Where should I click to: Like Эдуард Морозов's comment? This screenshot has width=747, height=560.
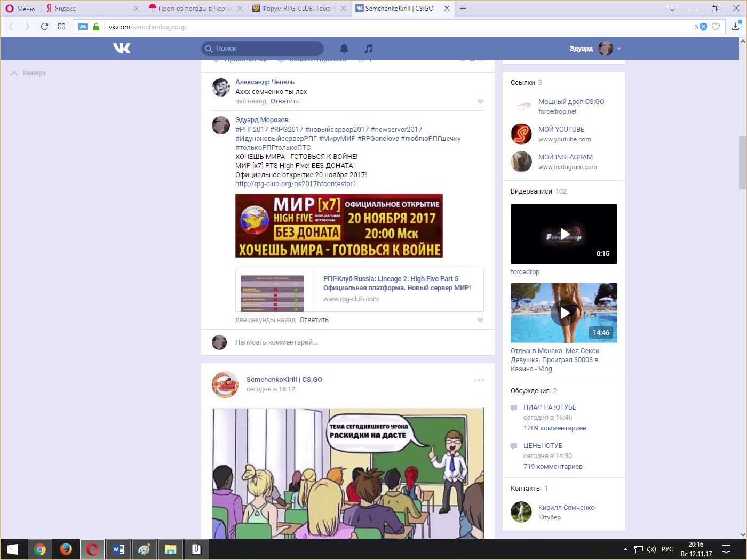coord(480,320)
